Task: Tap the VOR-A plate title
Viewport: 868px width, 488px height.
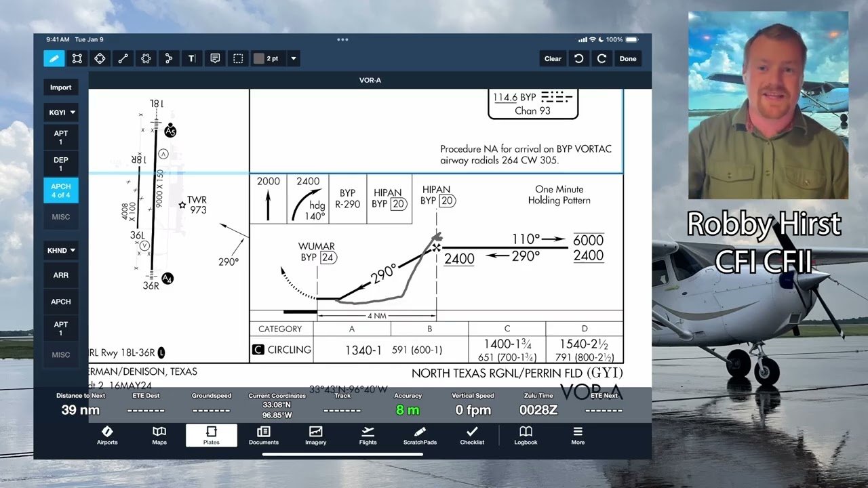Action: (x=370, y=80)
